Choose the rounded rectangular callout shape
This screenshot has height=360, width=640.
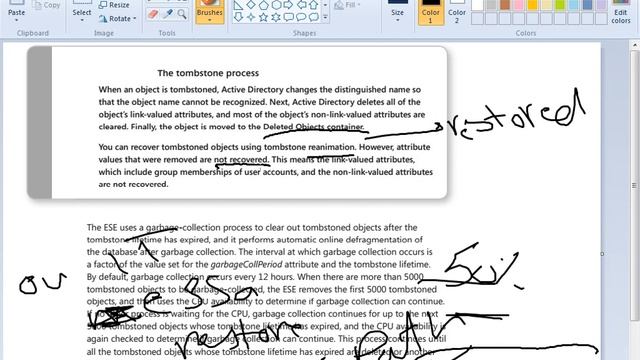[289, 17]
